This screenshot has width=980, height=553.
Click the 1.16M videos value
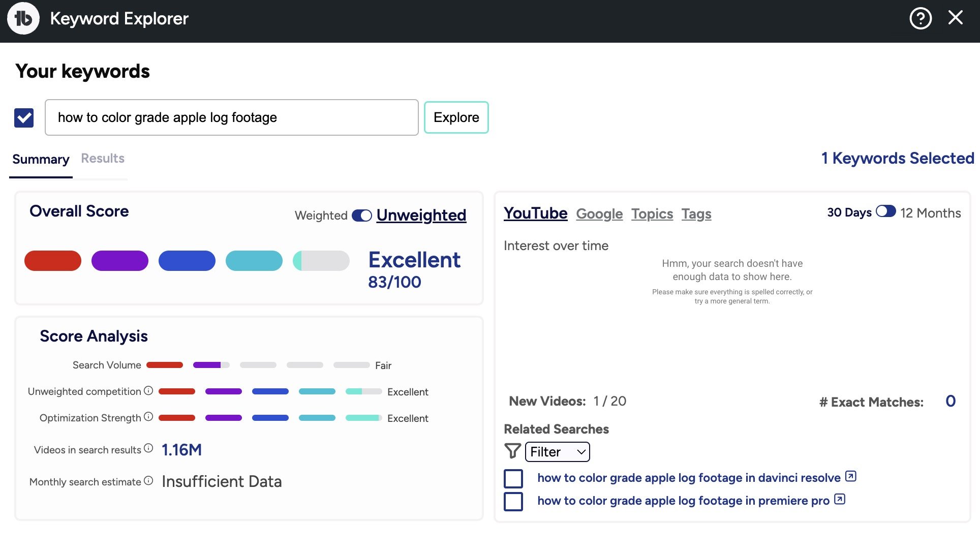pyautogui.click(x=181, y=450)
